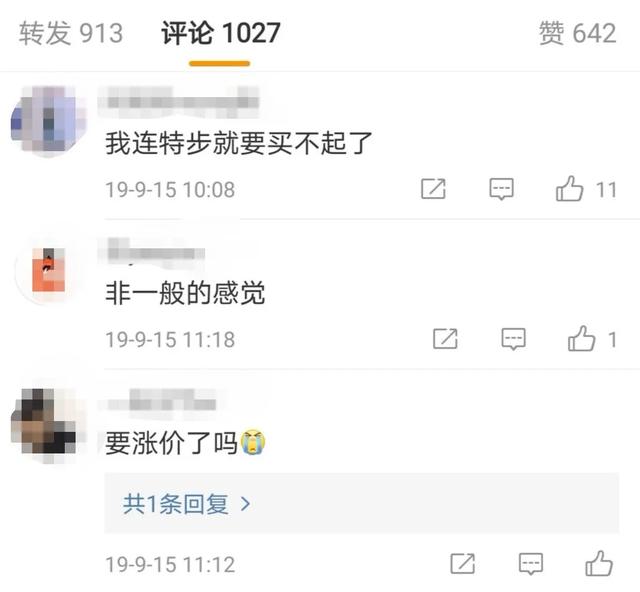Tap the comment text 我连特步就要买不起了
The image size is (640, 592).
[x=239, y=143]
